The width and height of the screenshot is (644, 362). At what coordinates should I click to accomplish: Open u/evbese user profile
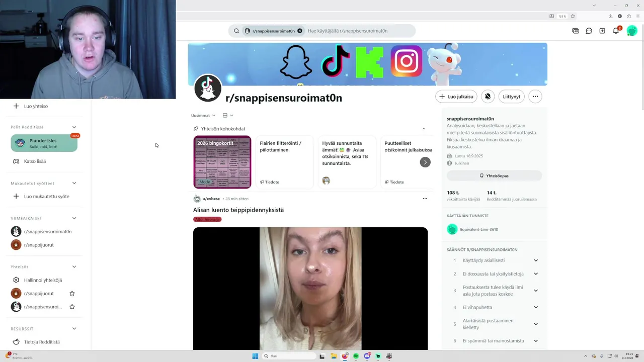[x=211, y=199]
